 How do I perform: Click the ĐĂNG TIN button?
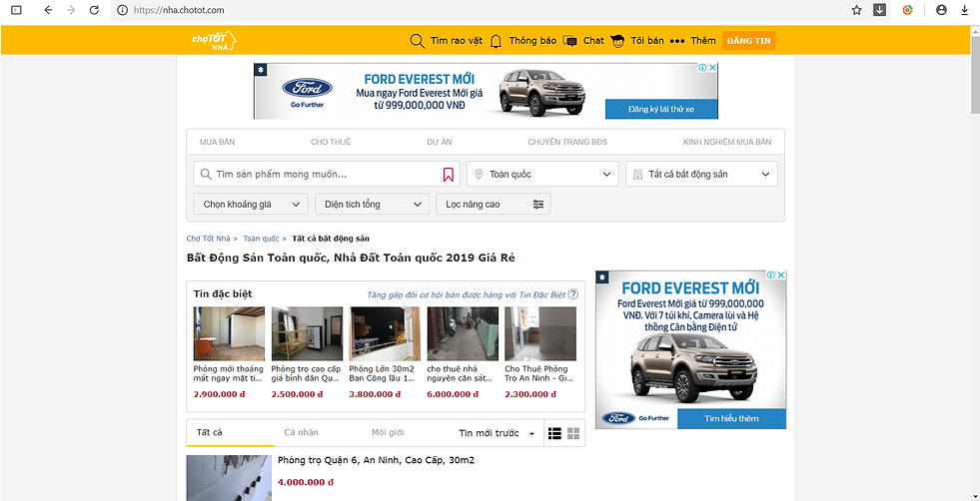749,41
